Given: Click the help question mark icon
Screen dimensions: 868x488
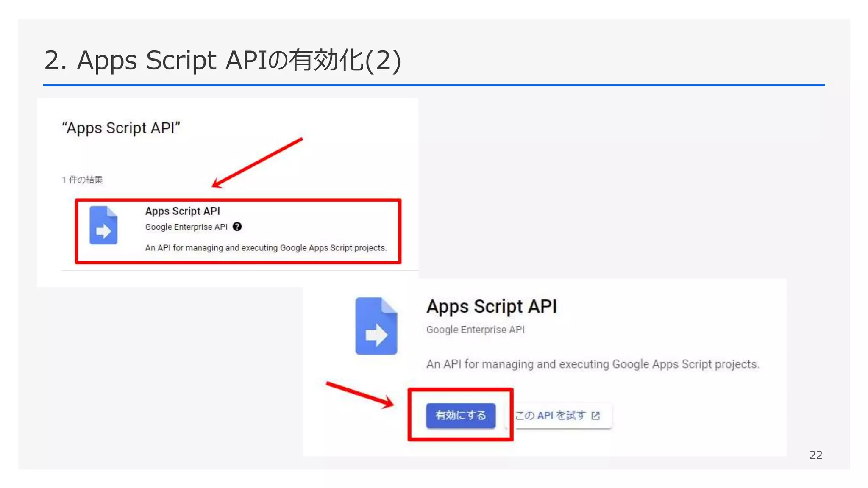Looking at the screenshot, I should (237, 227).
